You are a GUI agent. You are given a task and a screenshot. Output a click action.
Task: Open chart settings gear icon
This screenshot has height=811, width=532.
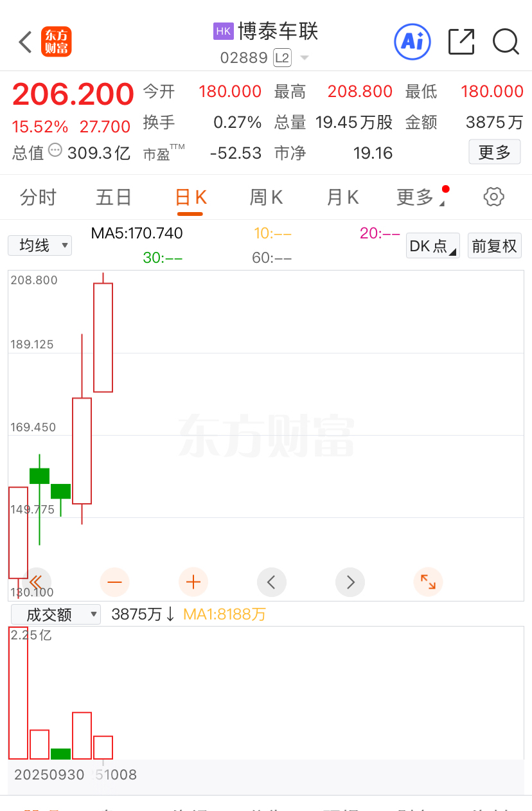pos(493,197)
